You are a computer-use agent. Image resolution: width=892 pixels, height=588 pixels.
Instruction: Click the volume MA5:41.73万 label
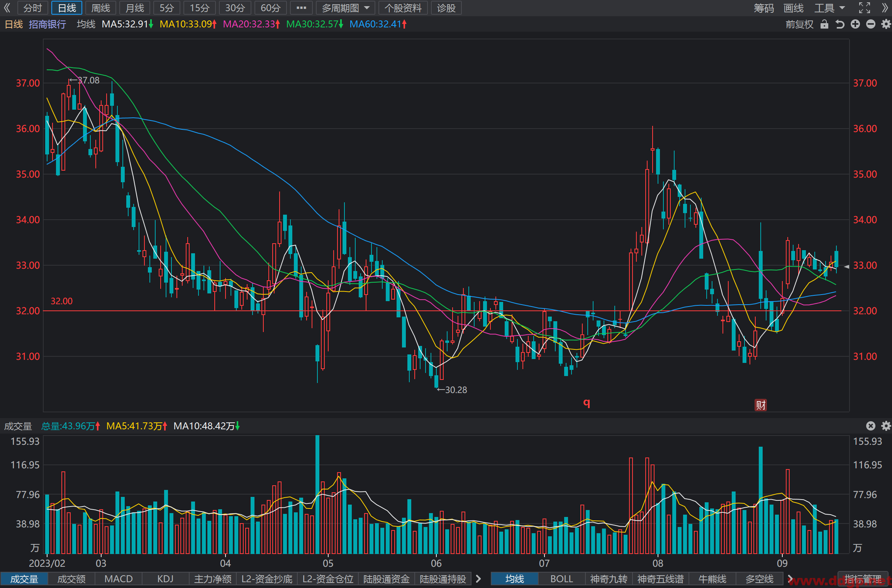click(x=137, y=426)
